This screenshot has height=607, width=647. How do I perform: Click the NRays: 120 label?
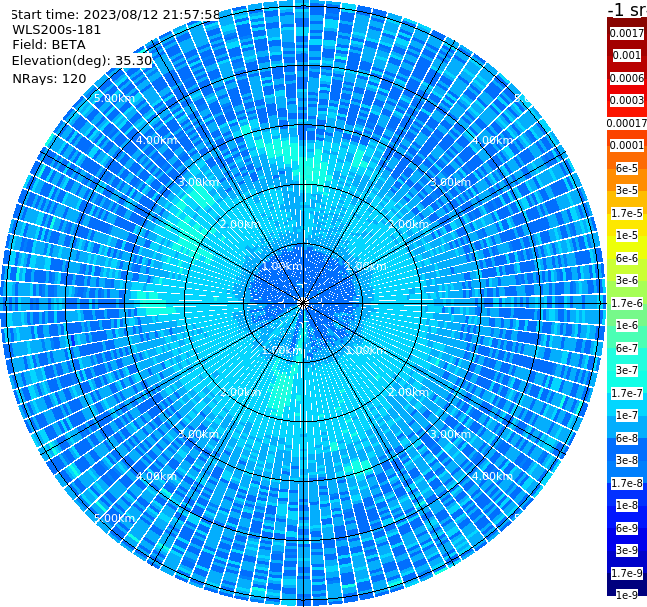[49, 78]
